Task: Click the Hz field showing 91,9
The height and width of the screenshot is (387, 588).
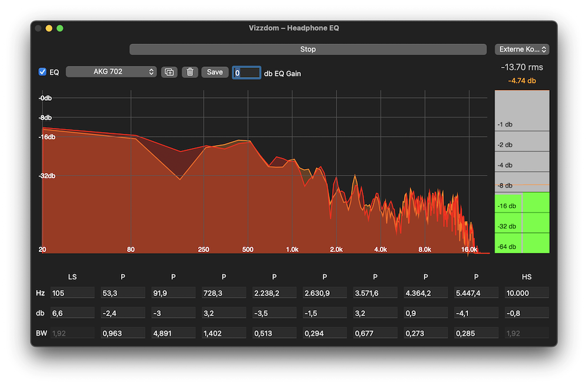Action: tap(173, 293)
